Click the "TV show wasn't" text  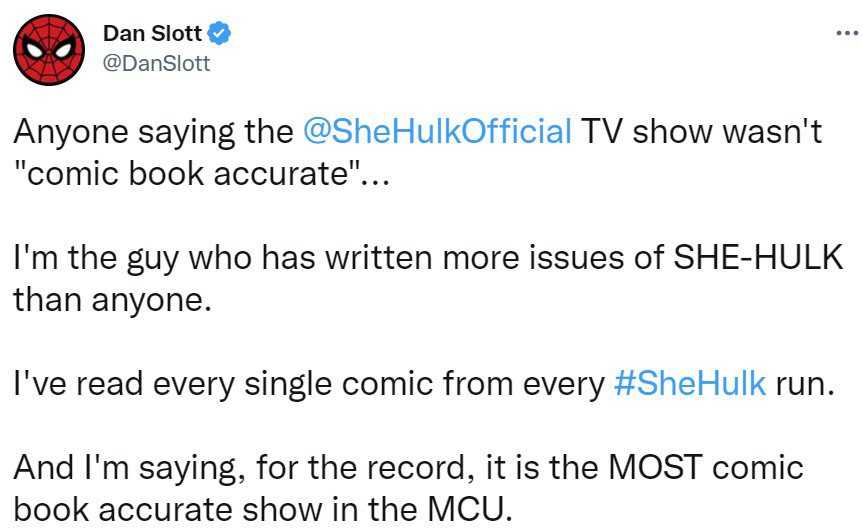[x=702, y=132]
